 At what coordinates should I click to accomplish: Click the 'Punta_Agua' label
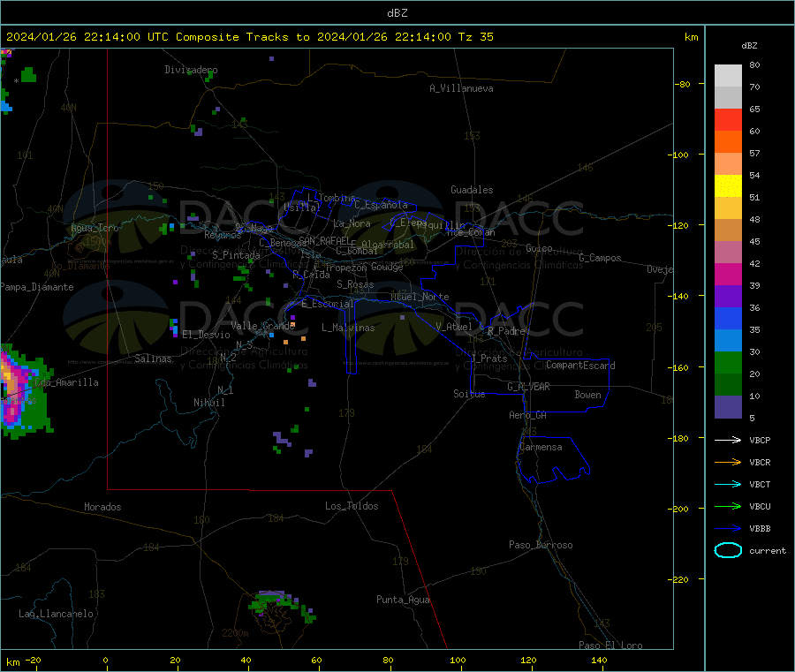pyautogui.click(x=403, y=600)
